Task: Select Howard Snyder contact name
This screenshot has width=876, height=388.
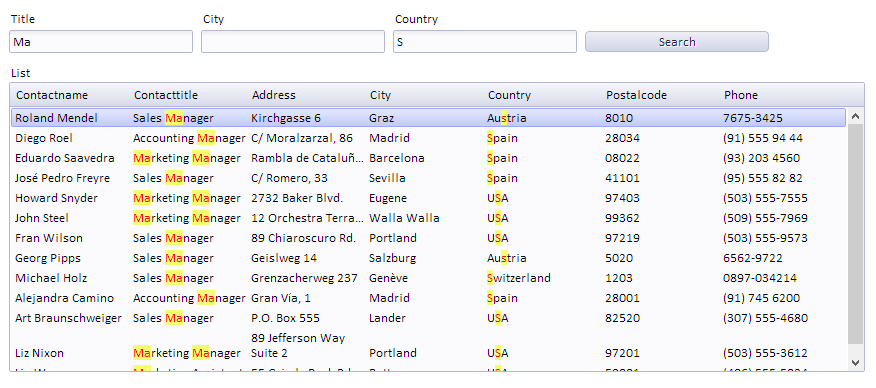Action: click(x=56, y=198)
